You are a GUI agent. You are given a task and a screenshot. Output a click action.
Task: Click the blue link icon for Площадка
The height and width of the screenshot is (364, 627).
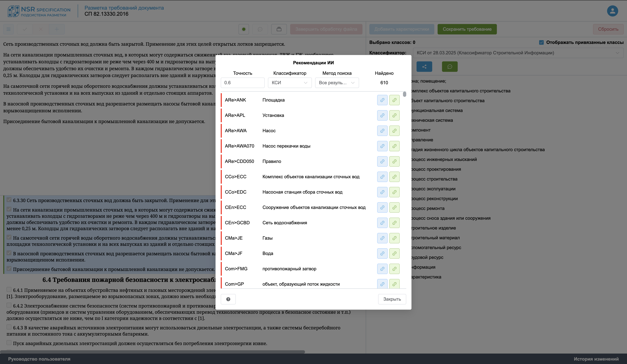[382, 100]
